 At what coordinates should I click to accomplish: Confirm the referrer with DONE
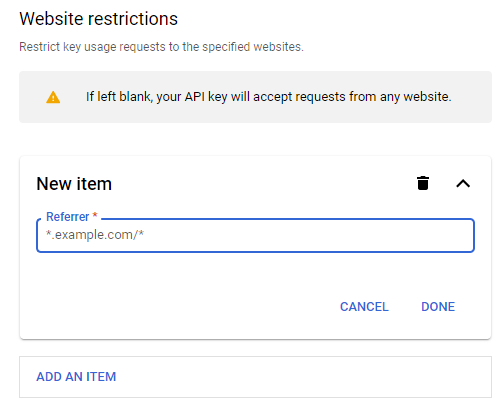(438, 307)
